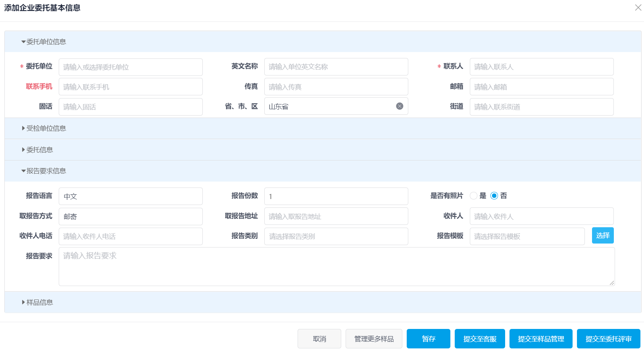Focus the 取报告地址 input field
The image size is (644, 350).
click(x=336, y=216)
